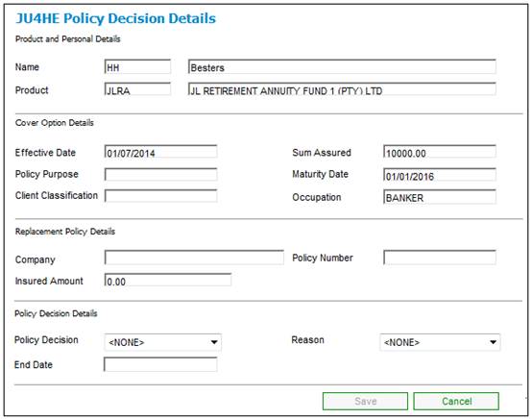The height and width of the screenshot is (419, 532).
Task: Select the Sum Assured field
Action: 440,152
